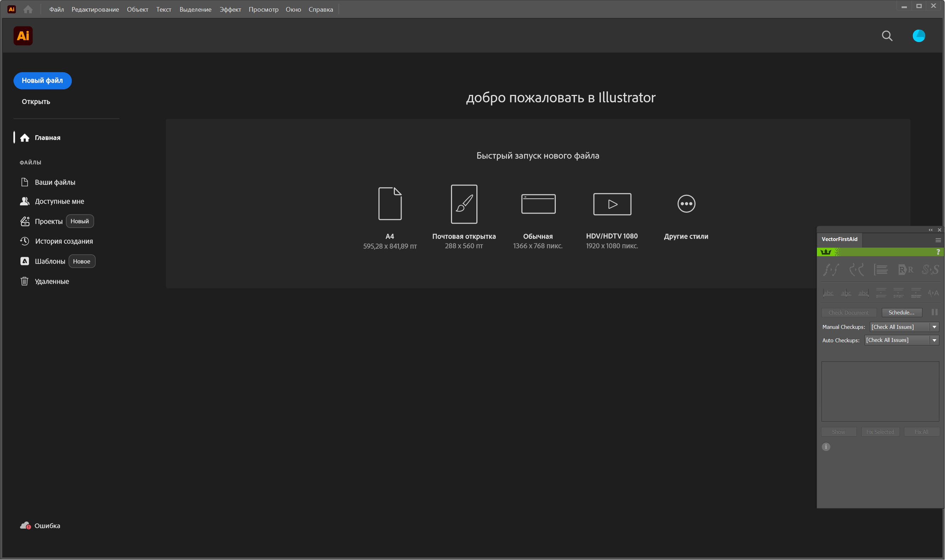This screenshot has height=560, width=945.
Task: Open Шаблоны in the sidebar
Action: click(x=42, y=261)
